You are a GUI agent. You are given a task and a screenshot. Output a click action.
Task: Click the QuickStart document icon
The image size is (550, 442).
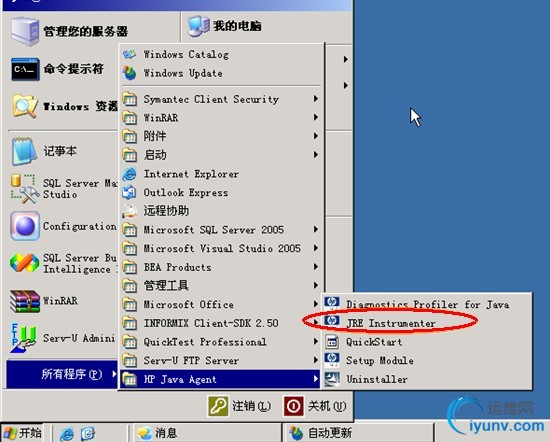[332, 341]
